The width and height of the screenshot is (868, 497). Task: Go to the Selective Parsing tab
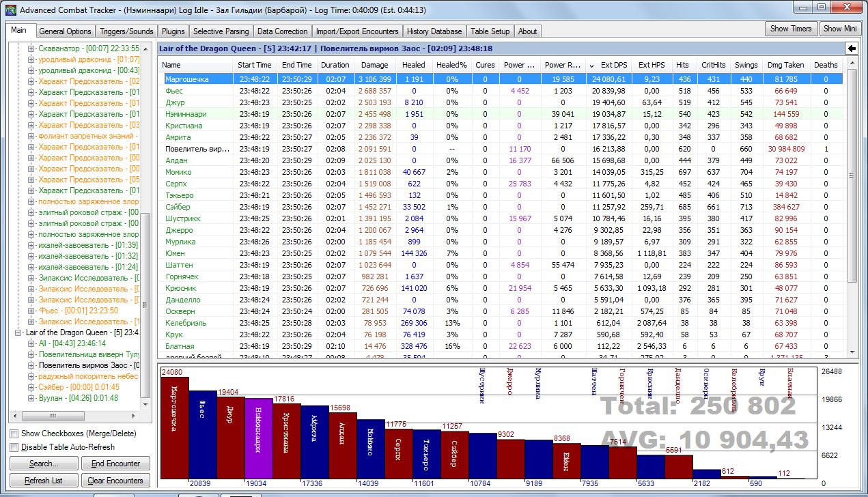pyautogui.click(x=222, y=31)
